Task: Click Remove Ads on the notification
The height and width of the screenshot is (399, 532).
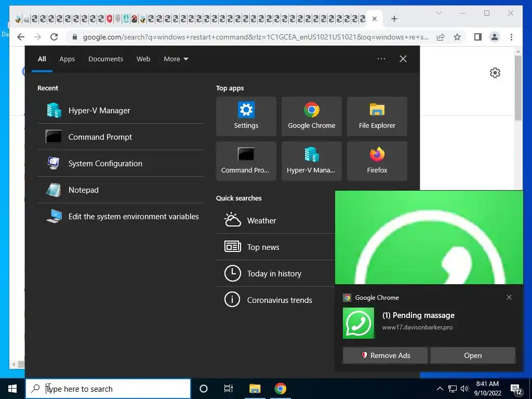Action: point(385,355)
